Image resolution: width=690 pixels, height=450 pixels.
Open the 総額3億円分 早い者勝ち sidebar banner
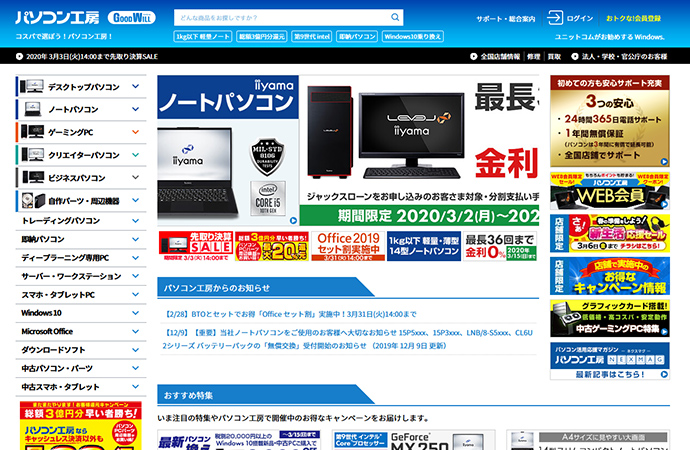tap(81, 426)
